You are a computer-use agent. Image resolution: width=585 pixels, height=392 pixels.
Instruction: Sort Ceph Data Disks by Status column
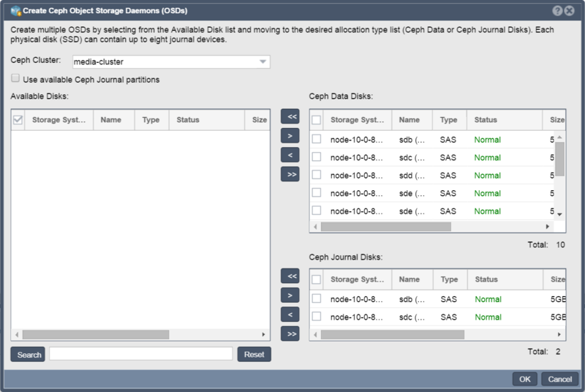[x=505, y=120]
